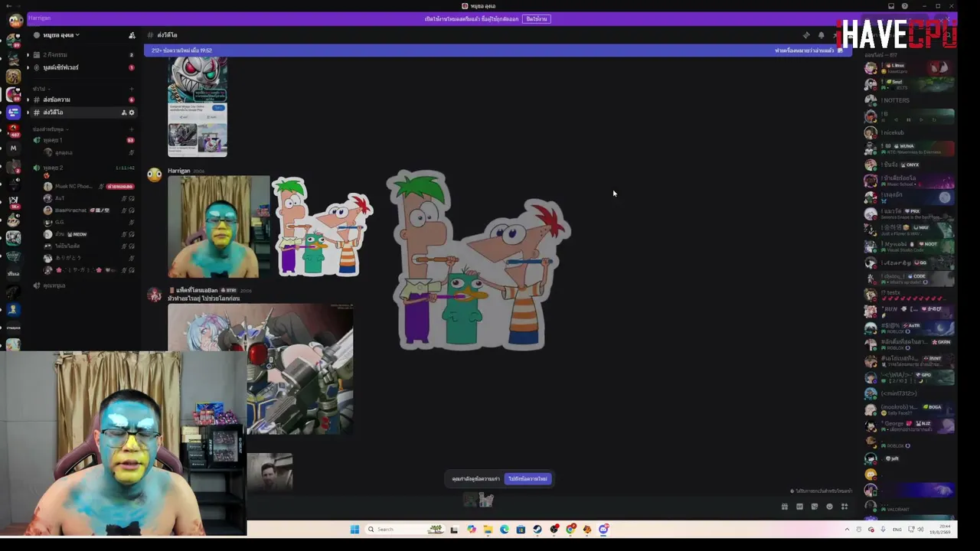This screenshot has width=980, height=551.
Task: Open the Discord inbox icon in title bar
Action: point(891,6)
